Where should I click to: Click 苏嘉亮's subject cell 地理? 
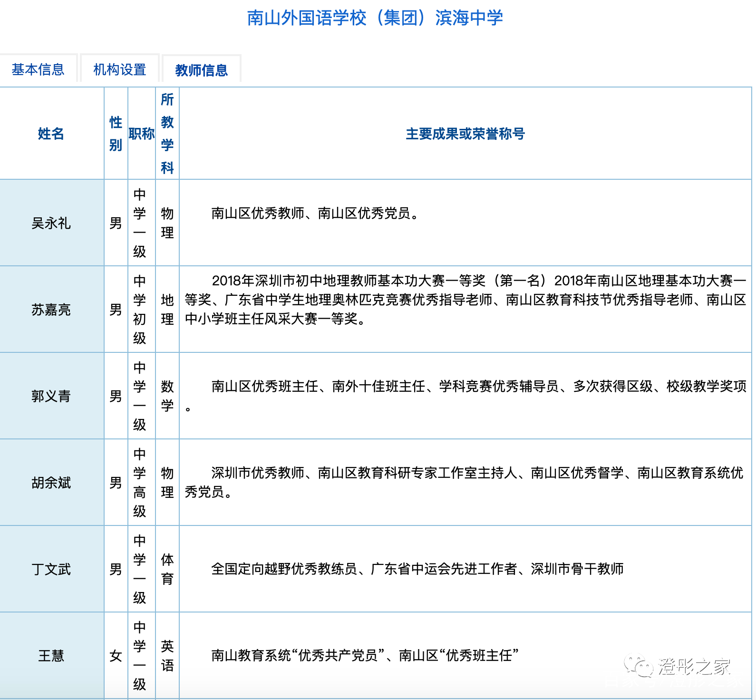tap(167, 310)
